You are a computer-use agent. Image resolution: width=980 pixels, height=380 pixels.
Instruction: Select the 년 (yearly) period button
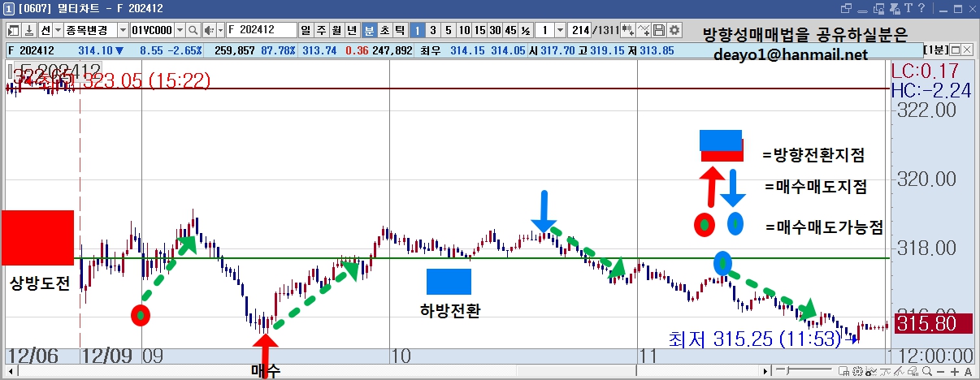(352, 30)
